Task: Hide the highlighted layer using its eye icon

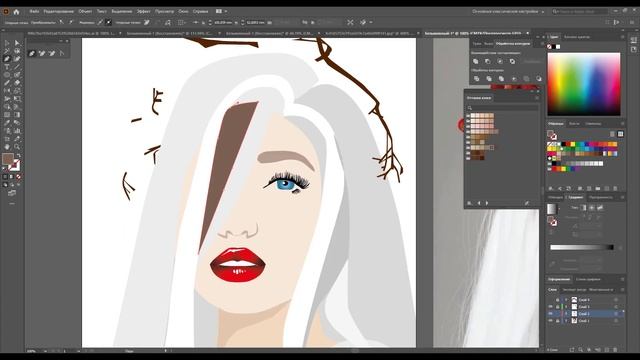Action: coord(550,313)
